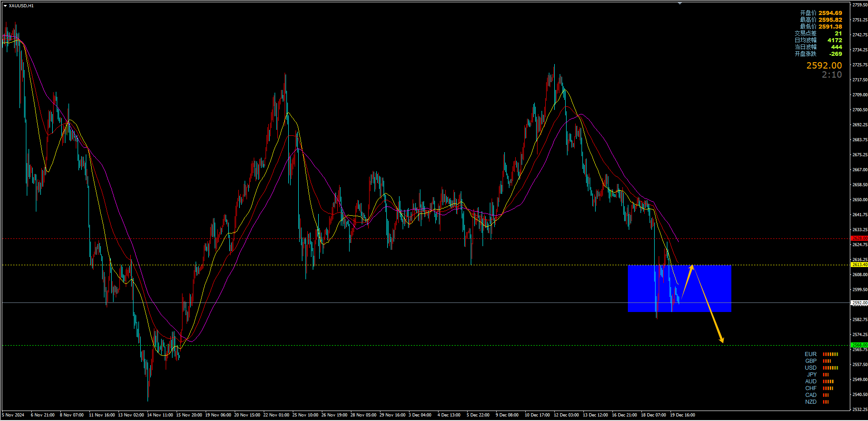The height and width of the screenshot is (421, 868).
Task: Click the 日均波幅 value 4172
Action: [834, 40]
